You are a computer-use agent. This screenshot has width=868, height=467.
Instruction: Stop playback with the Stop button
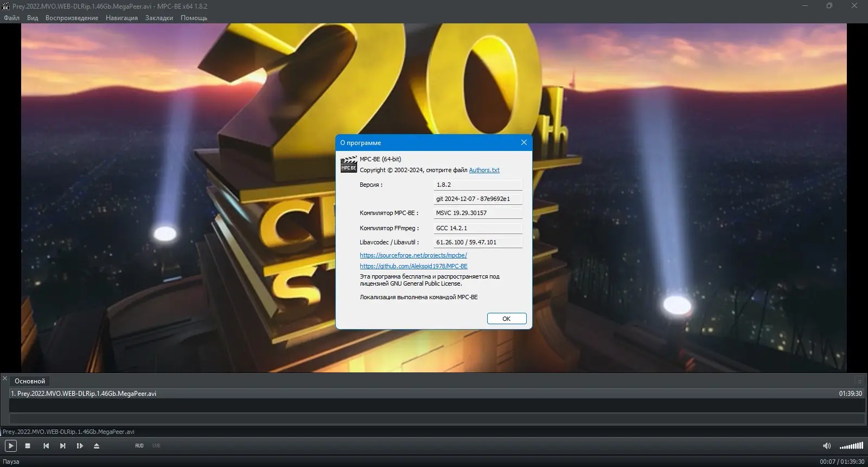click(x=28, y=446)
